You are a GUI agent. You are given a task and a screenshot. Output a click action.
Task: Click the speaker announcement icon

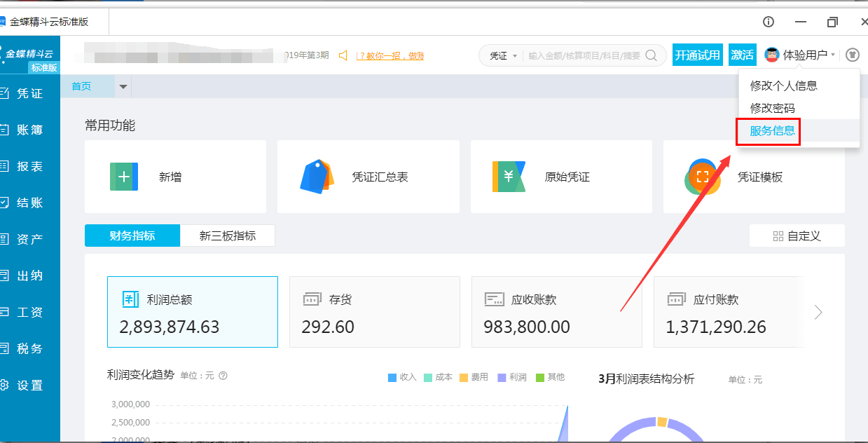click(343, 55)
